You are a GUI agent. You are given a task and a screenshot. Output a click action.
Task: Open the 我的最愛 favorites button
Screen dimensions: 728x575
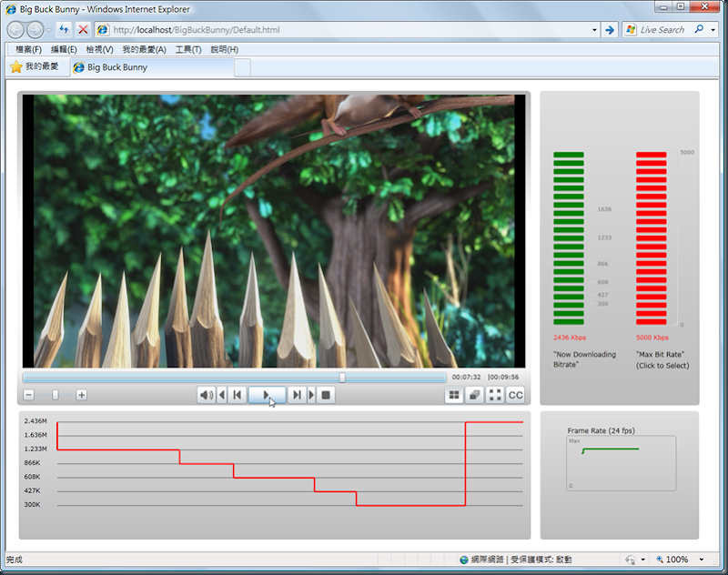click(x=35, y=67)
